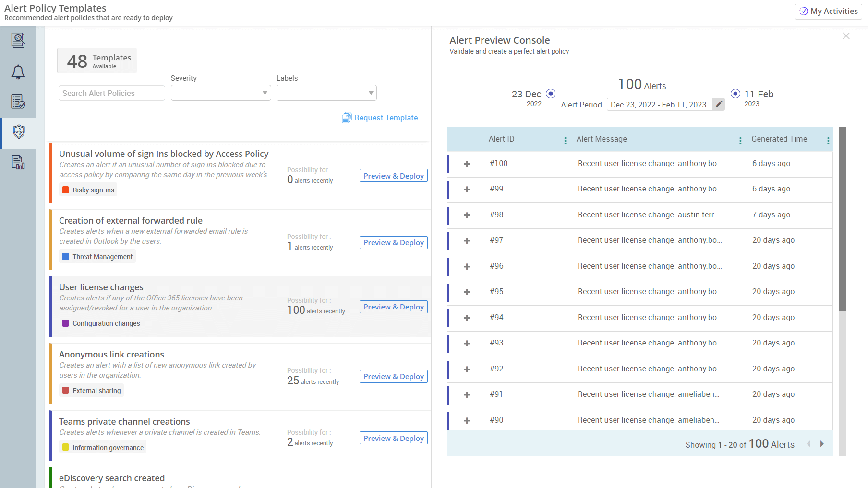This screenshot has width=868, height=488.
Task: Expand alert row #95 details
Action: click(466, 292)
